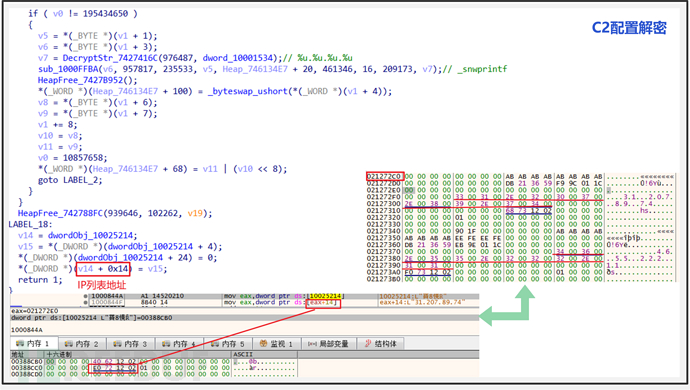The height and width of the screenshot is (390, 690).
Task: Toggle breakpoint dot at address 1000844F
Action: [x=86, y=302]
